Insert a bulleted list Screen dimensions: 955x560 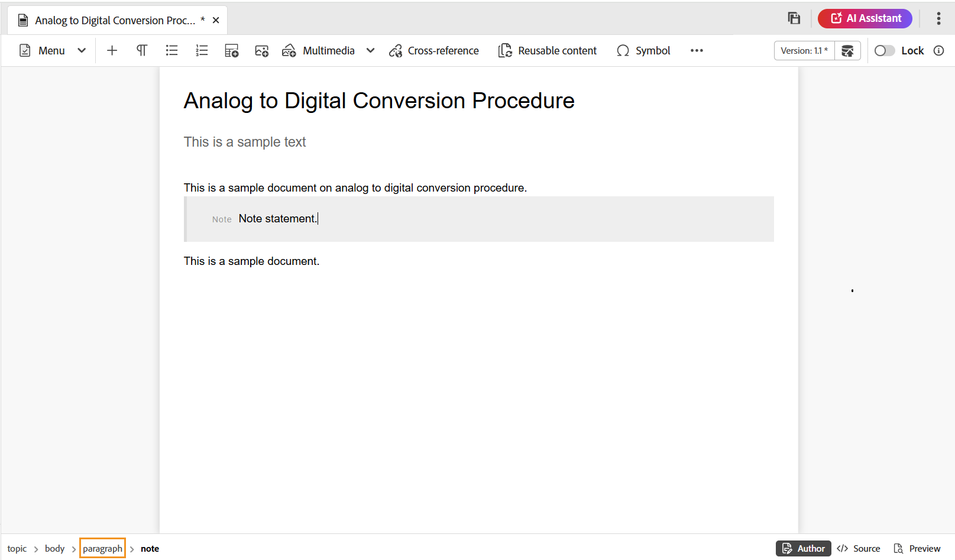171,51
